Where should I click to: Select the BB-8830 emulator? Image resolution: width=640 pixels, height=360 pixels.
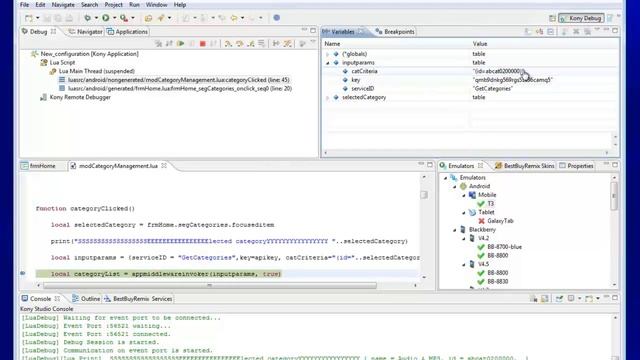493,282
